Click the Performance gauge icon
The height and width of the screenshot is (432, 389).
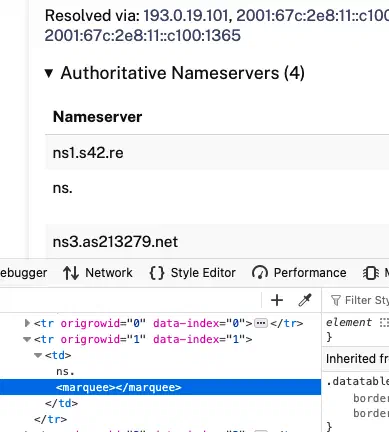pyautogui.click(x=260, y=273)
